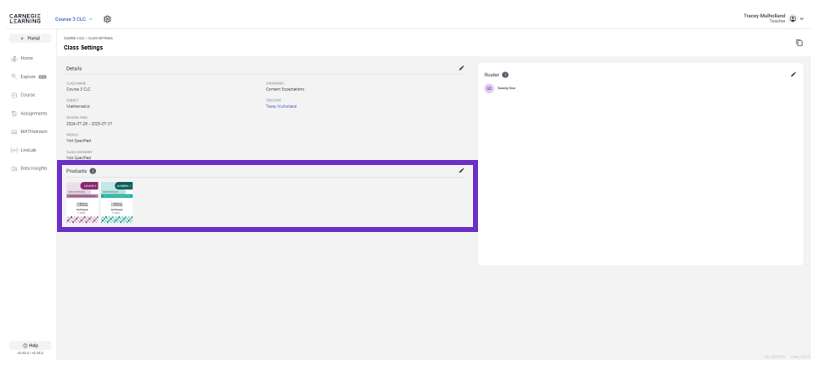Screen dimensions: 816x365
Task: Click the Portal back button
Action: coord(30,39)
